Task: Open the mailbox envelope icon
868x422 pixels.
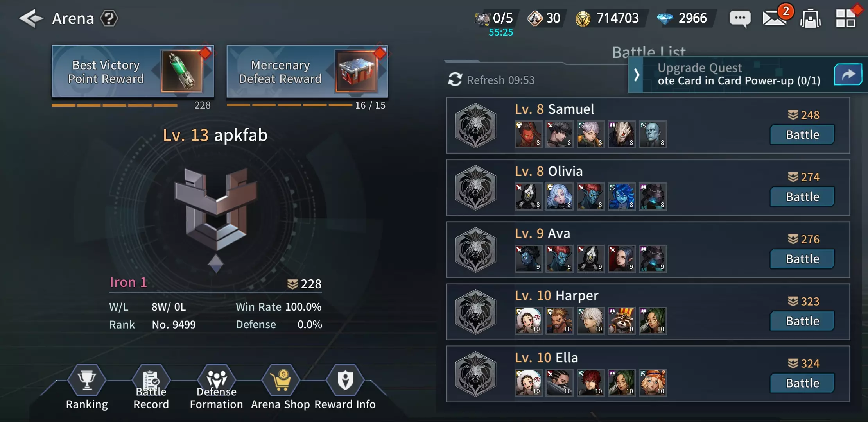Action: pos(775,18)
